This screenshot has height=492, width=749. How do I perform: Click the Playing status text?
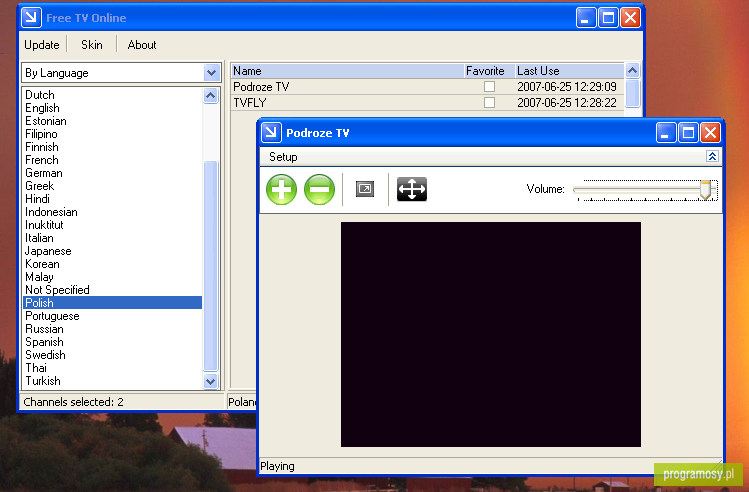click(277, 466)
